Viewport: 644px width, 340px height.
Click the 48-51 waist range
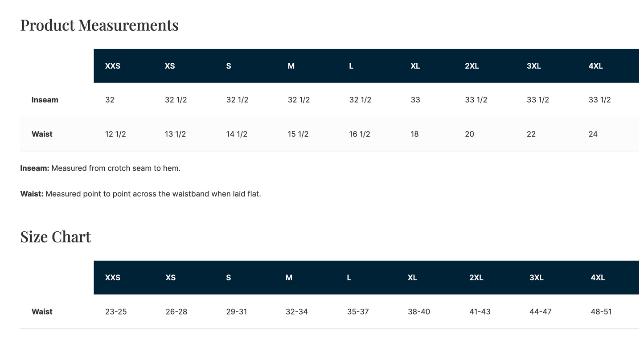601,312
